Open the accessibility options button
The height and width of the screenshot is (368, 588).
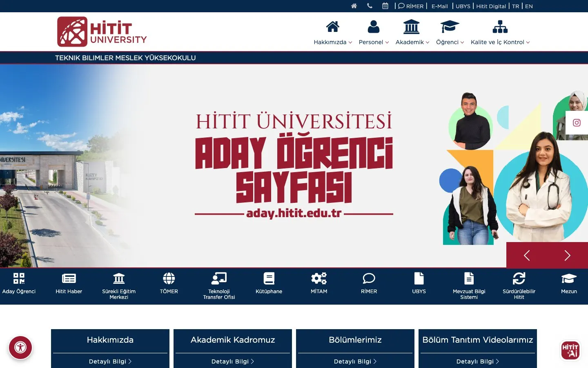20,348
